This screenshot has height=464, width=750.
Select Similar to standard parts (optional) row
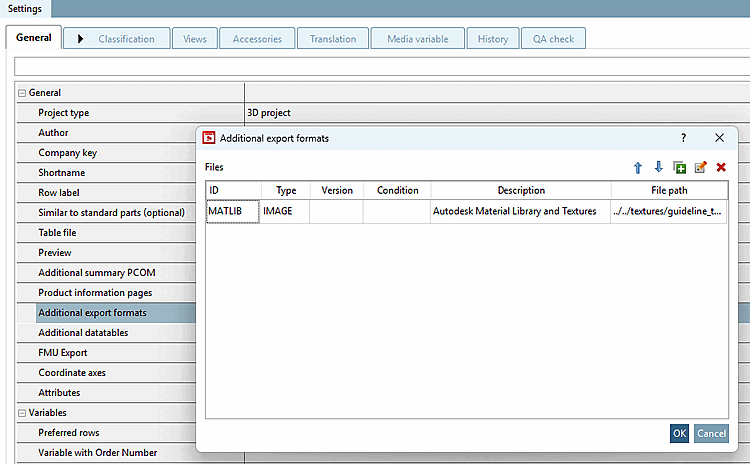point(106,213)
